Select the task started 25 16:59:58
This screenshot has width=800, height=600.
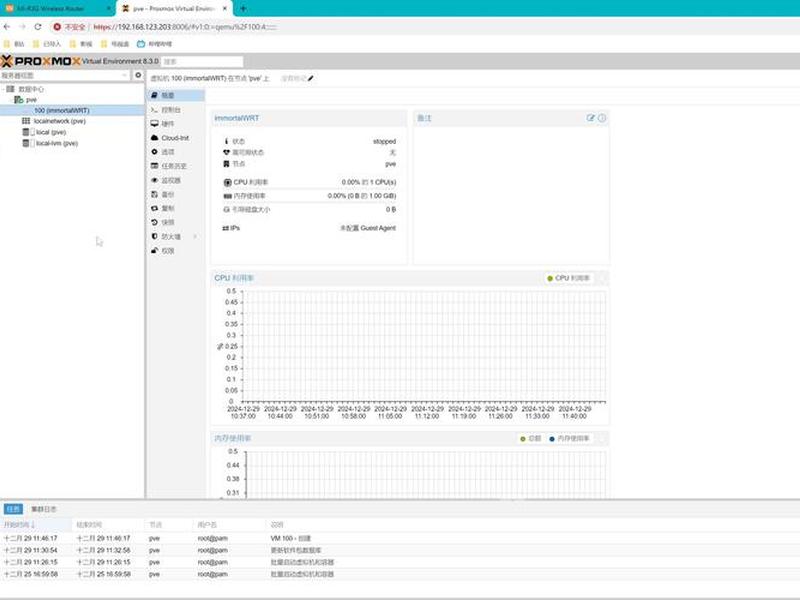click(400, 574)
